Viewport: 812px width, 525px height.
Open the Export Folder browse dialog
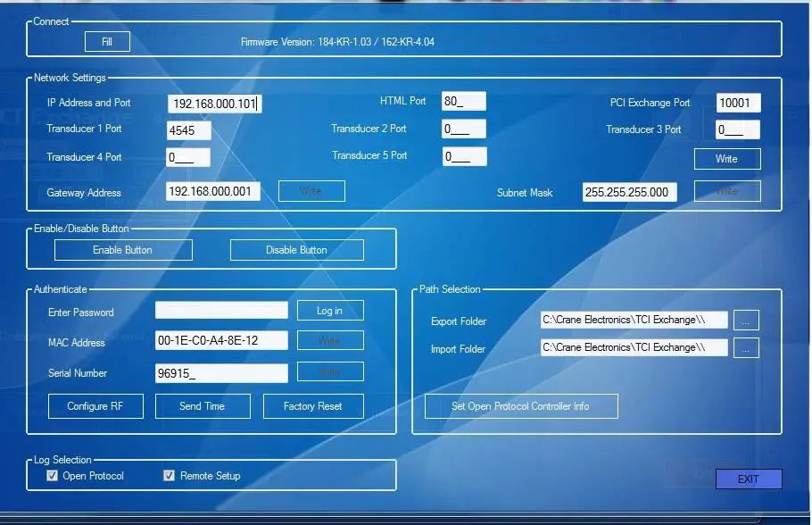(x=746, y=320)
